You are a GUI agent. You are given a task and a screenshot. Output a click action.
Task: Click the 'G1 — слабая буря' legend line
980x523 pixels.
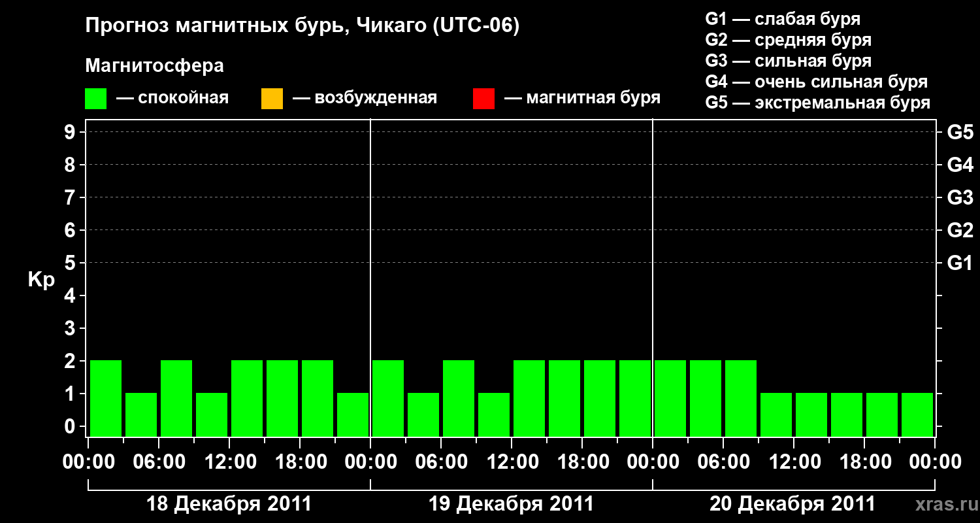783,19
